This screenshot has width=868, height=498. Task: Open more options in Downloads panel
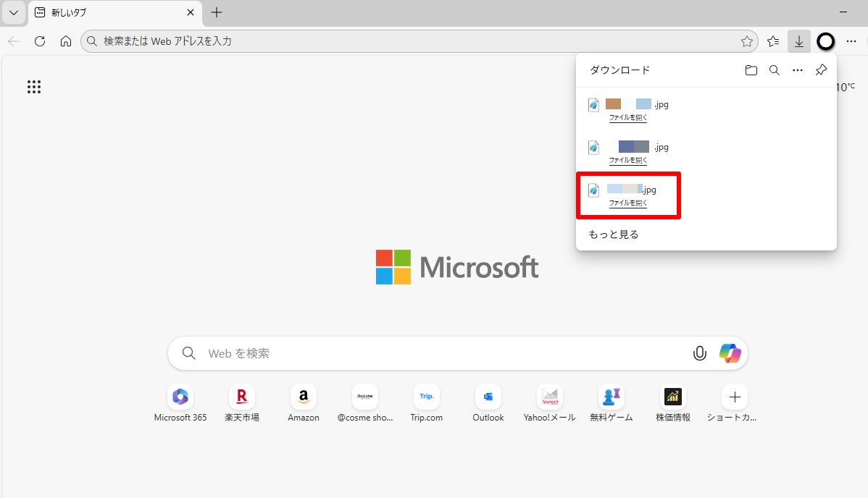point(798,70)
